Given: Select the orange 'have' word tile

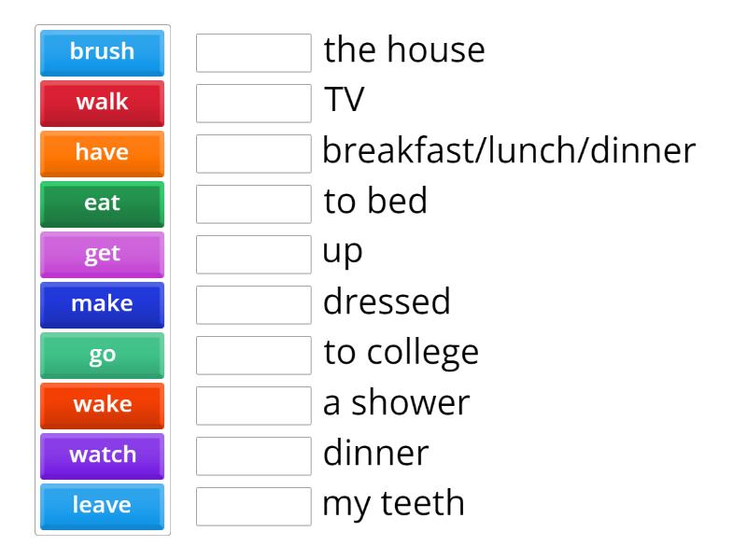Looking at the screenshot, I should tap(102, 153).
